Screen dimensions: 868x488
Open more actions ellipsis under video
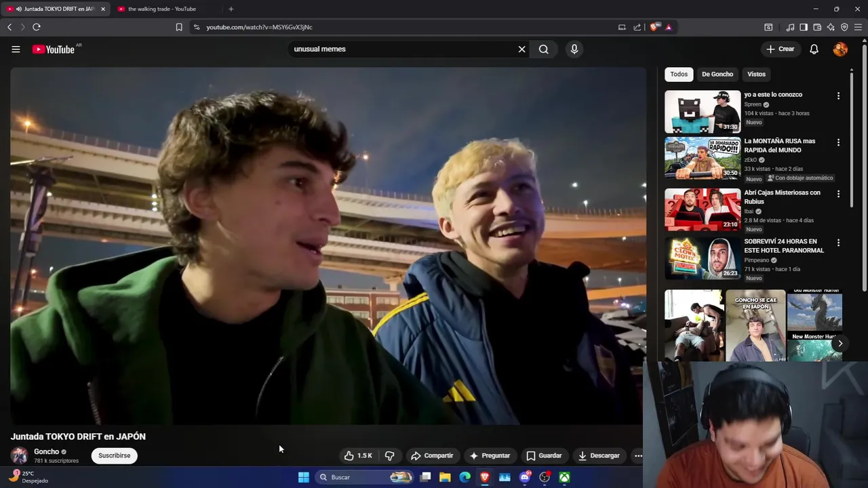coord(638,455)
